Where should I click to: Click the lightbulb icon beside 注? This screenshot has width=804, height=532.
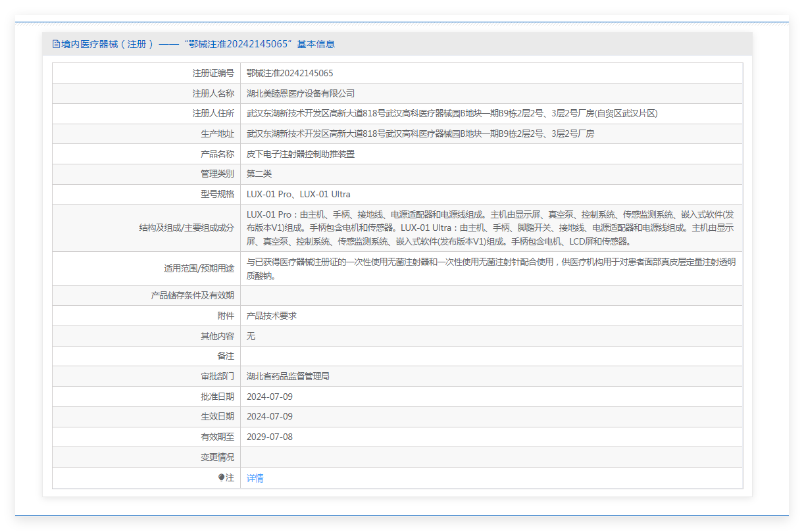[x=221, y=478]
